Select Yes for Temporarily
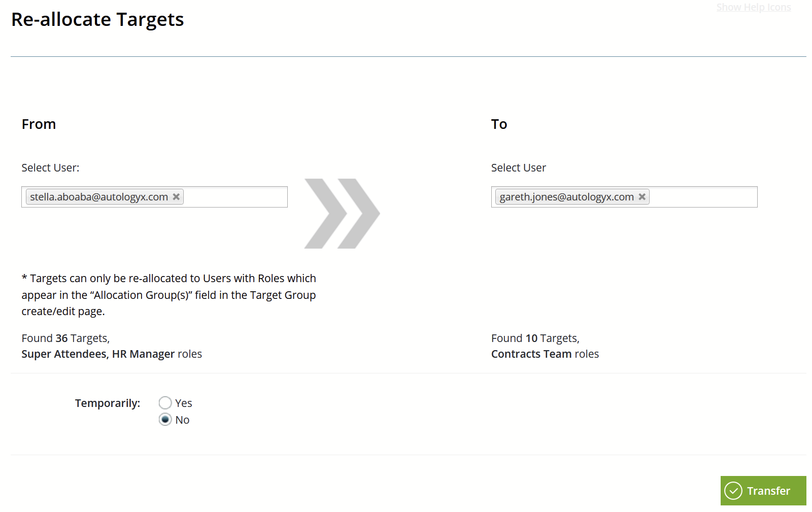 pos(165,403)
